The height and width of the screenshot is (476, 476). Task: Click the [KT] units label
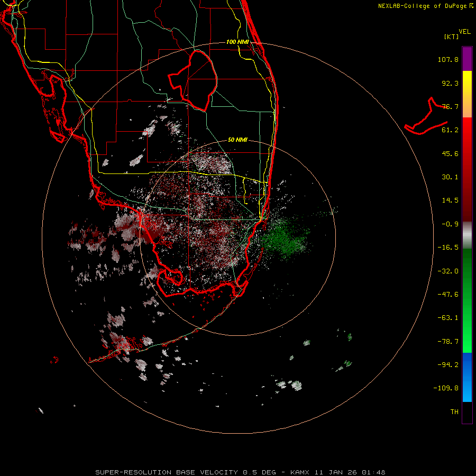pyautogui.click(x=452, y=36)
